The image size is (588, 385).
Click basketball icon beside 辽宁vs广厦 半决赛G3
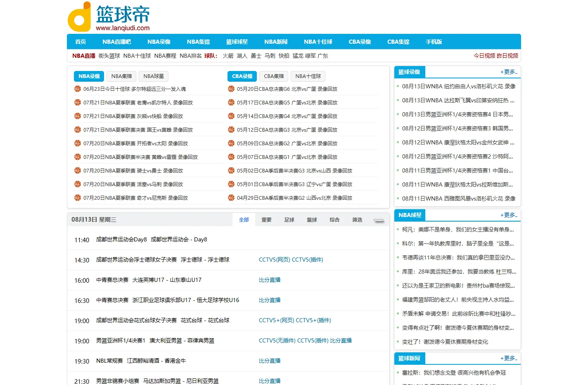click(231, 184)
